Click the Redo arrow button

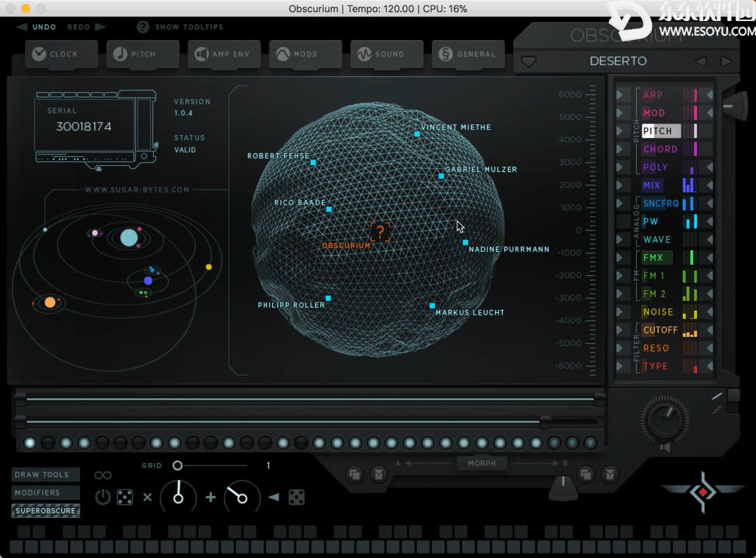pos(101,27)
